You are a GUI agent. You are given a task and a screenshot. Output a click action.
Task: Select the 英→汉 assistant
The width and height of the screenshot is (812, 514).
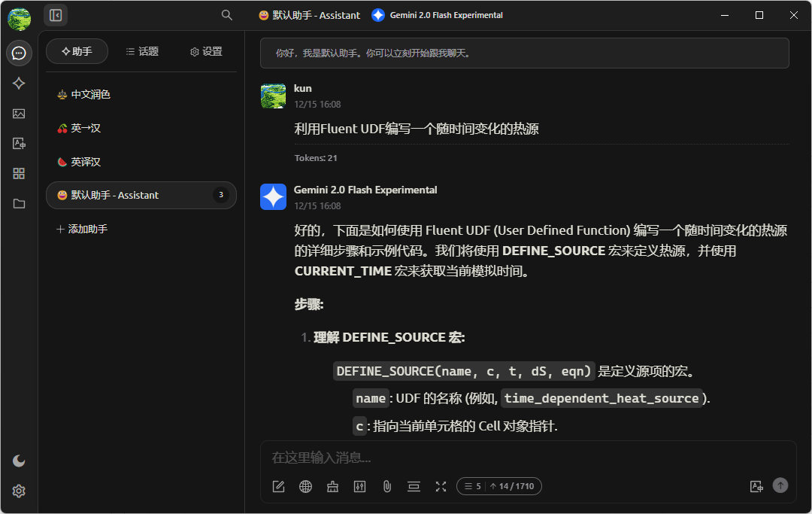[x=141, y=128]
